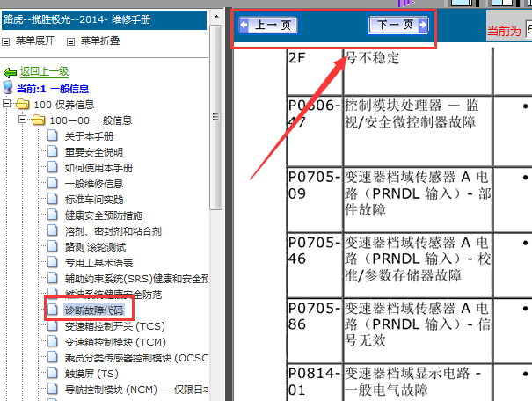This screenshot has width=532, height=401.
Task: Open the 辅助约束系统(SRS) document
Action: [136, 279]
